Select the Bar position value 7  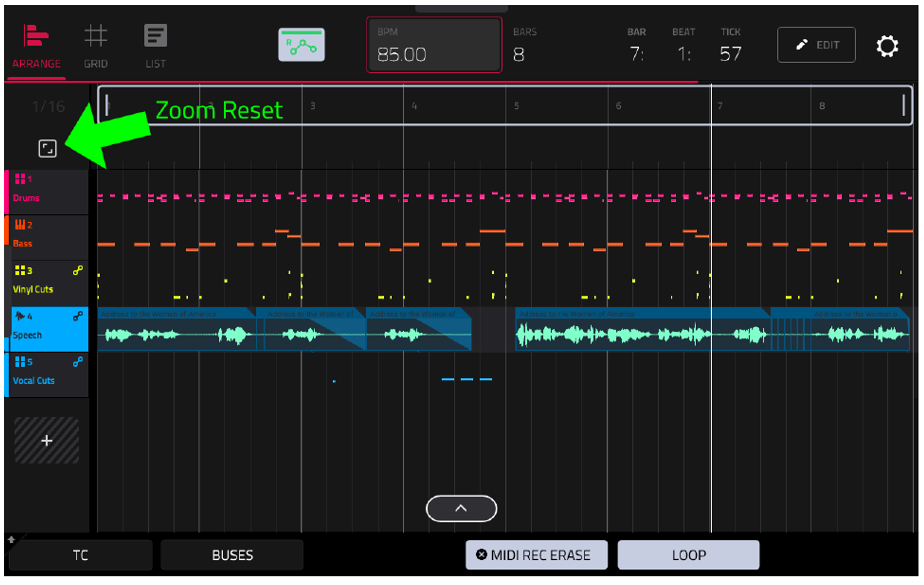click(636, 54)
